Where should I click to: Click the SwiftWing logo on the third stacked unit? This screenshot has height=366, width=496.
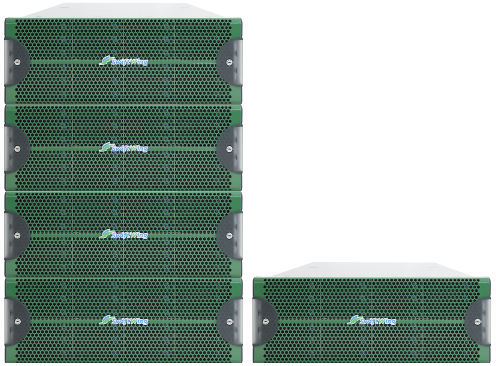click(123, 234)
